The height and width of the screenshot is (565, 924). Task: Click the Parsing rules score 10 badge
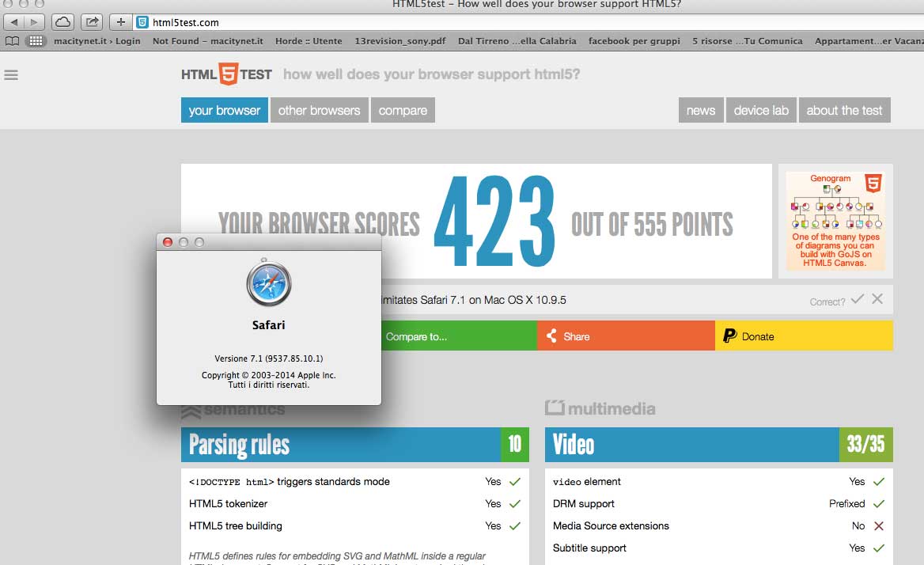tap(514, 445)
